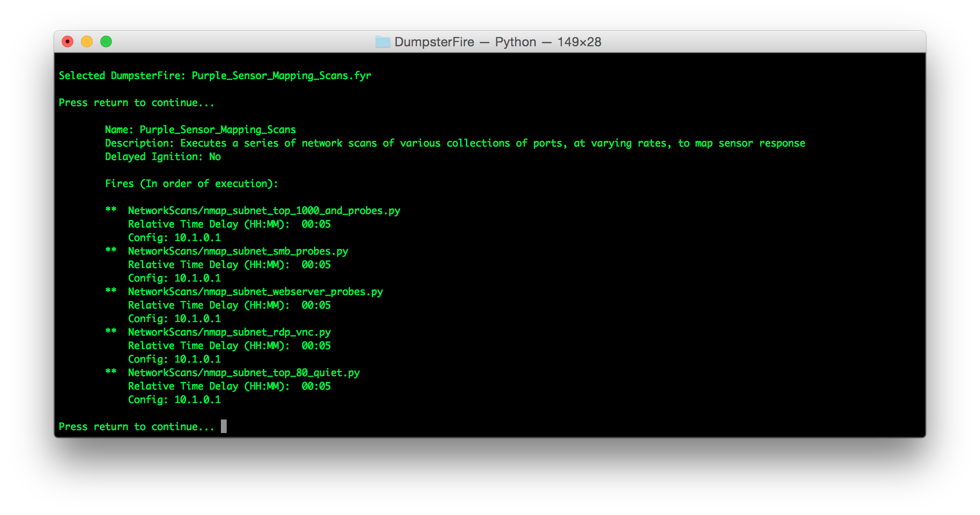Click the terminal cursor after the last prompt
Viewport: 980px width, 515px height.
tap(224, 426)
